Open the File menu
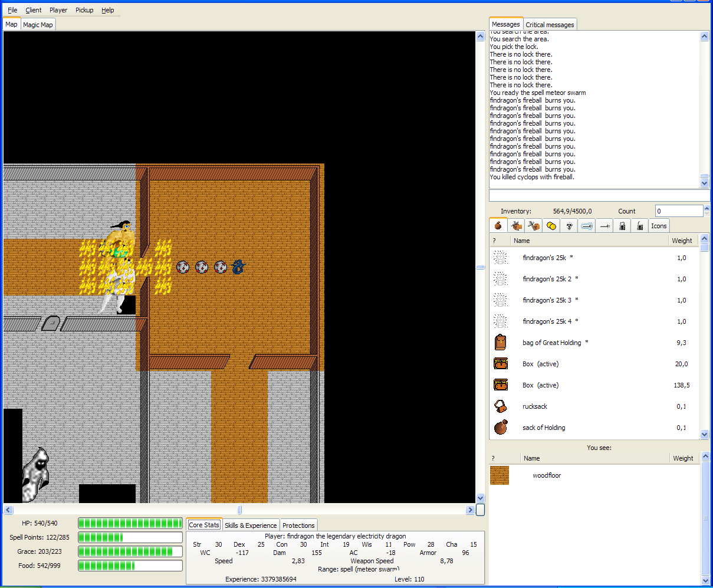The image size is (713, 588). (x=12, y=10)
